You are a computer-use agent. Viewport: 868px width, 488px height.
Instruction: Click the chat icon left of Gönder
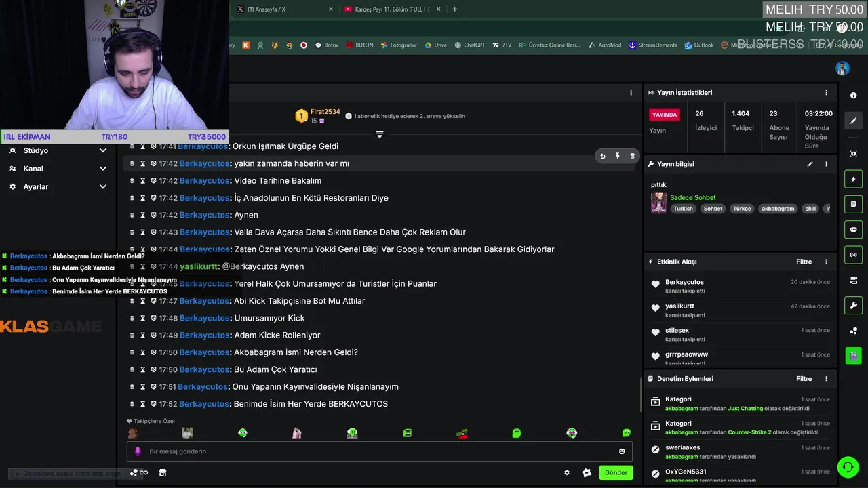coord(587,473)
